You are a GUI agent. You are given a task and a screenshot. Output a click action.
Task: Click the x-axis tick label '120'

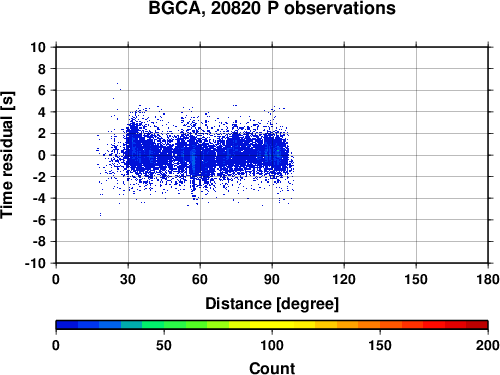344,279
